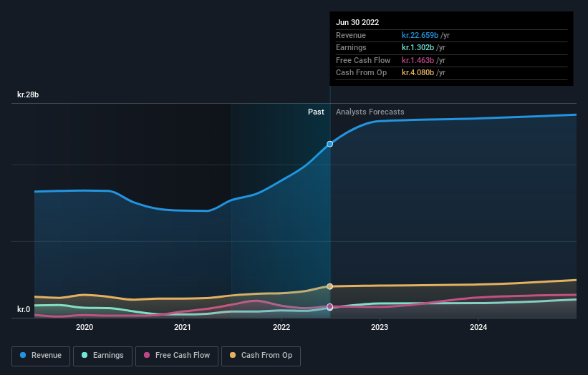Click the Free Cash Flow row label in tooltip
The width and height of the screenshot is (588, 375).
[363, 60]
